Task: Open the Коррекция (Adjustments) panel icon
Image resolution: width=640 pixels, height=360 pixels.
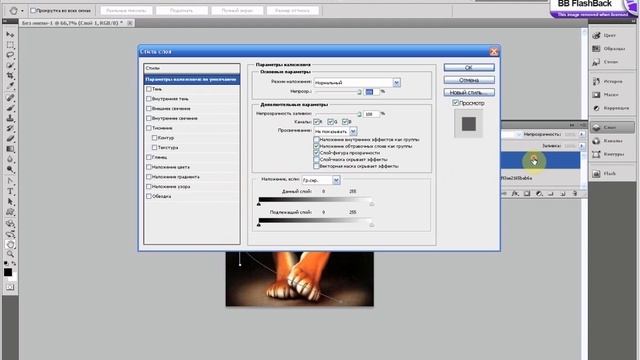Action: click(596, 108)
